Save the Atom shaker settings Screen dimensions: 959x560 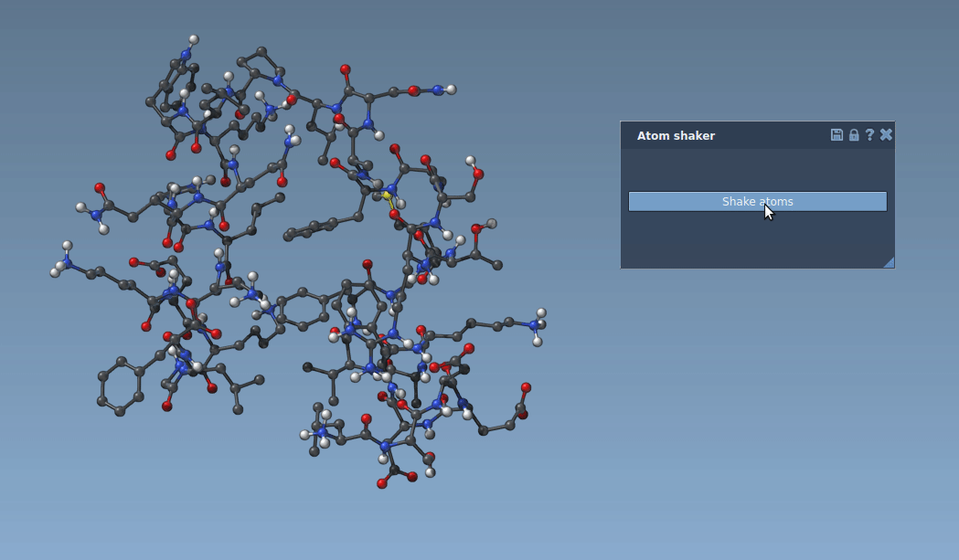pos(836,134)
